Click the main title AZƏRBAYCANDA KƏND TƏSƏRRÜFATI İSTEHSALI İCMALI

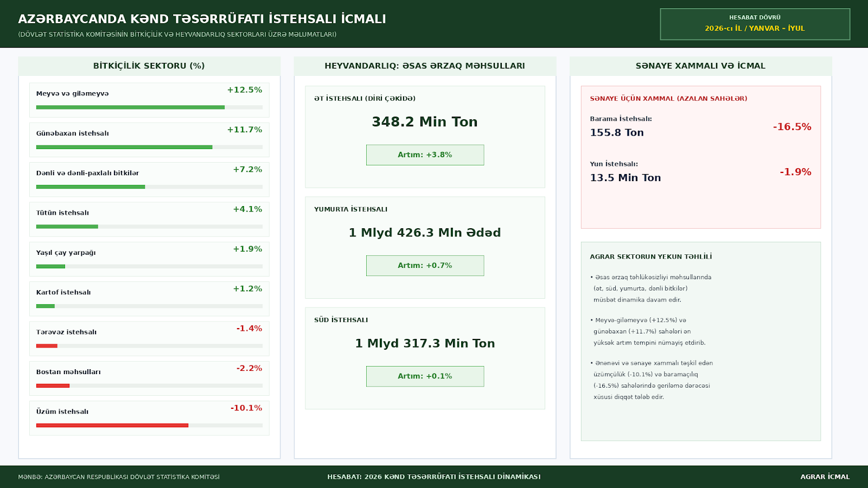tap(202, 19)
